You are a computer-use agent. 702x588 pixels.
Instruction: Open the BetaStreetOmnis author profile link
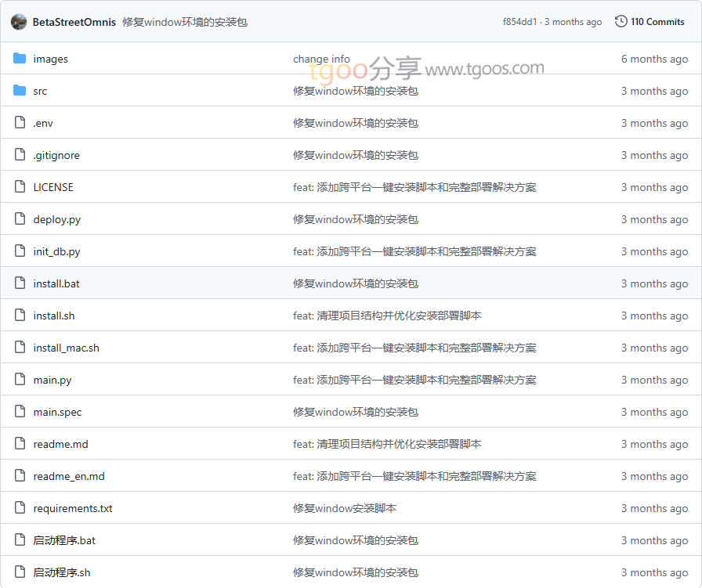[x=74, y=22]
